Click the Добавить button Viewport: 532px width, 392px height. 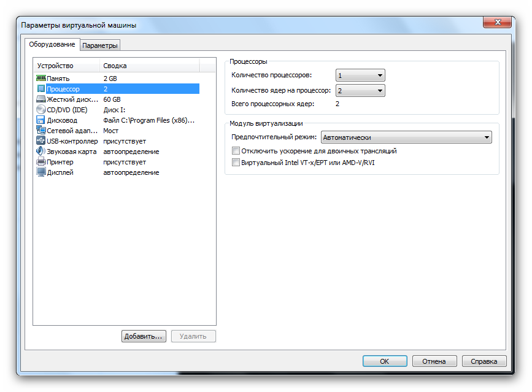[x=144, y=336]
